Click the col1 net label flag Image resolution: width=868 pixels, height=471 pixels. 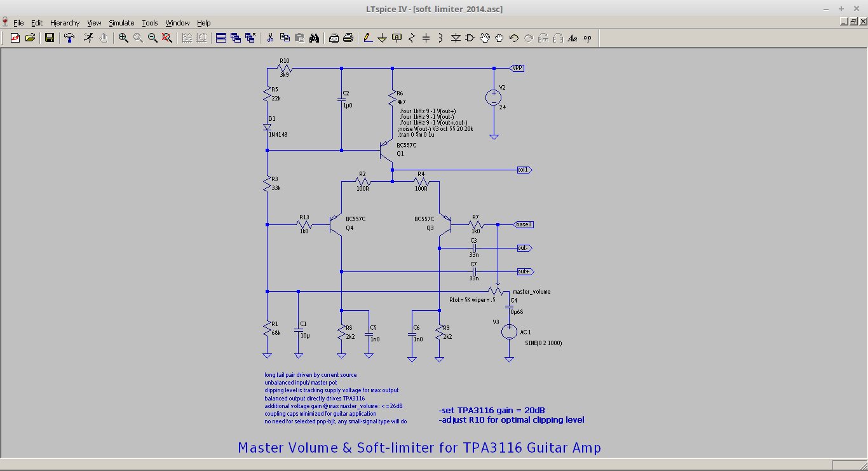click(x=524, y=170)
